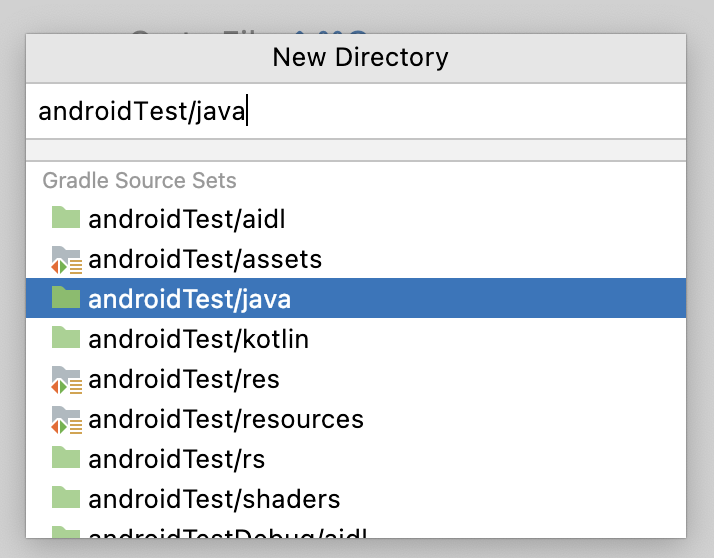Click the androidTest/aidl folder icon
714x558 pixels.
(x=66, y=218)
